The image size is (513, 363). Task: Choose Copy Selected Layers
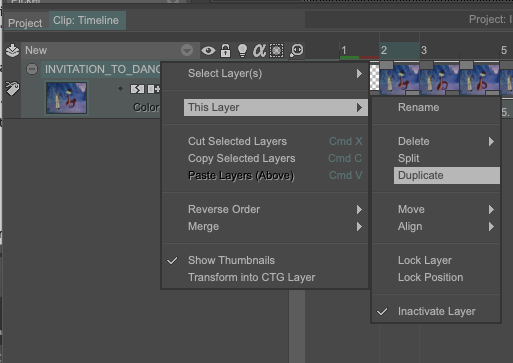276,158
